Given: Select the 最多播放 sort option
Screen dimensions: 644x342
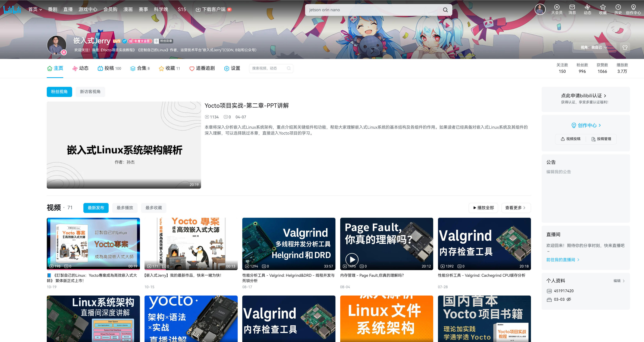Looking at the screenshot, I should tap(125, 208).
